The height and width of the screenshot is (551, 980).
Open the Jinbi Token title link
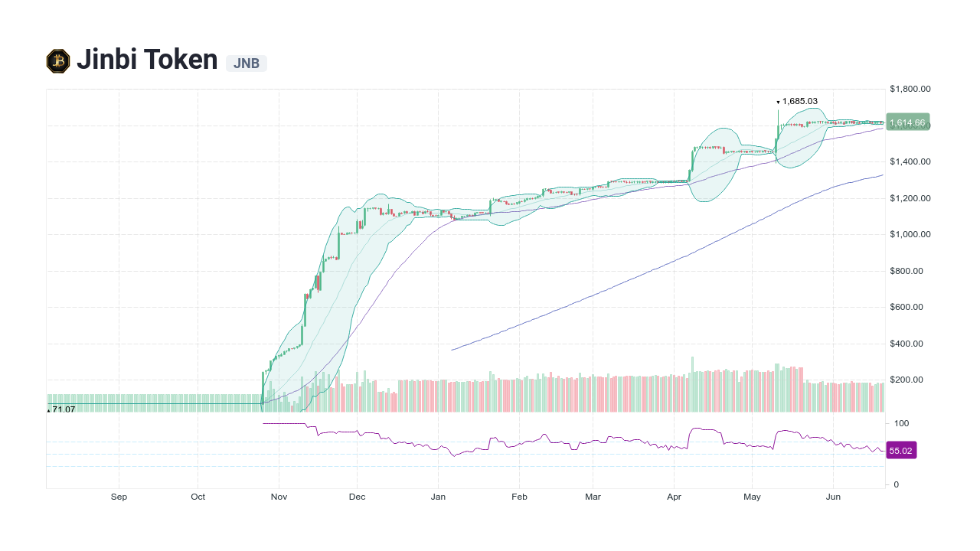[x=148, y=59]
